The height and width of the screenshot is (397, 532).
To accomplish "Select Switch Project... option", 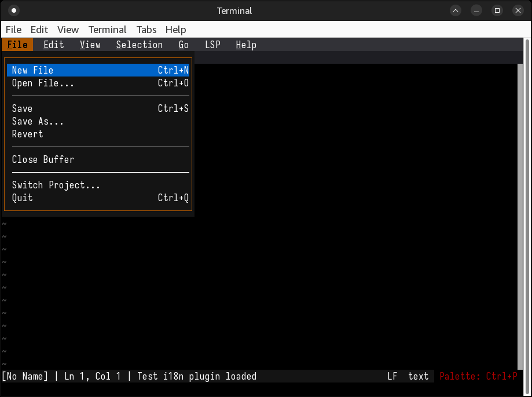I will (56, 185).
